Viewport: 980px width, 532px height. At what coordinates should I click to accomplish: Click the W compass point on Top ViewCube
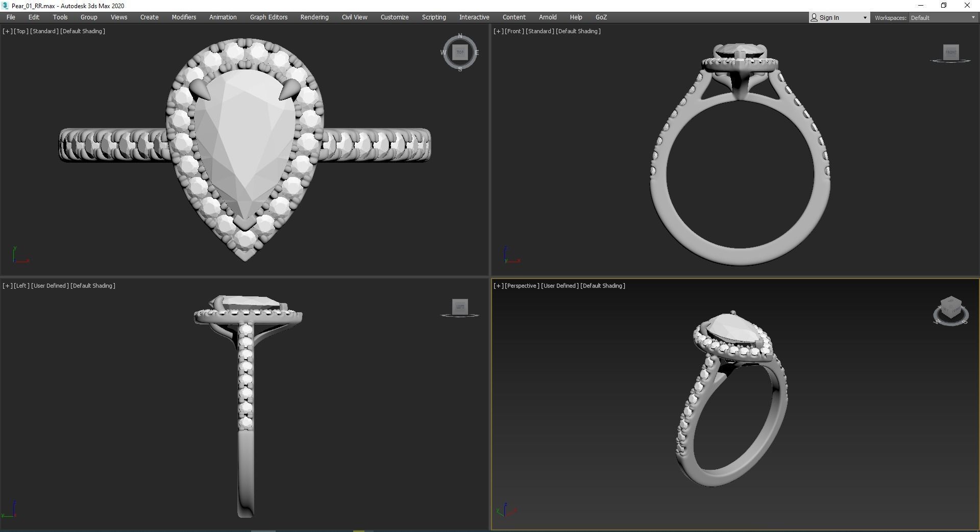point(443,53)
